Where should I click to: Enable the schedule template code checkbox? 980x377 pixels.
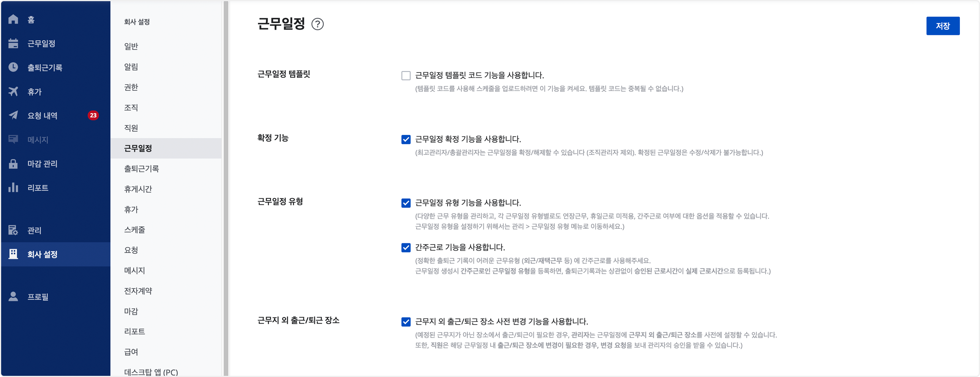(x=406, y=75)
